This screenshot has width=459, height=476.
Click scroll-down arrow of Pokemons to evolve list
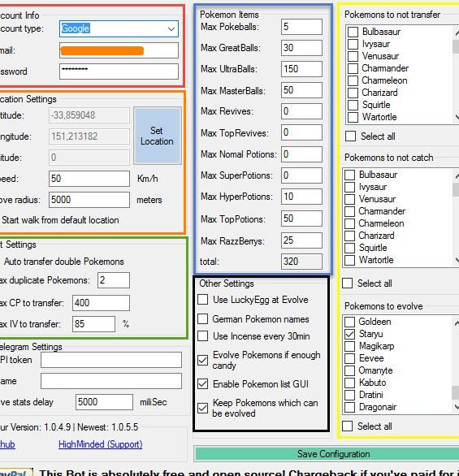[456, 407]
